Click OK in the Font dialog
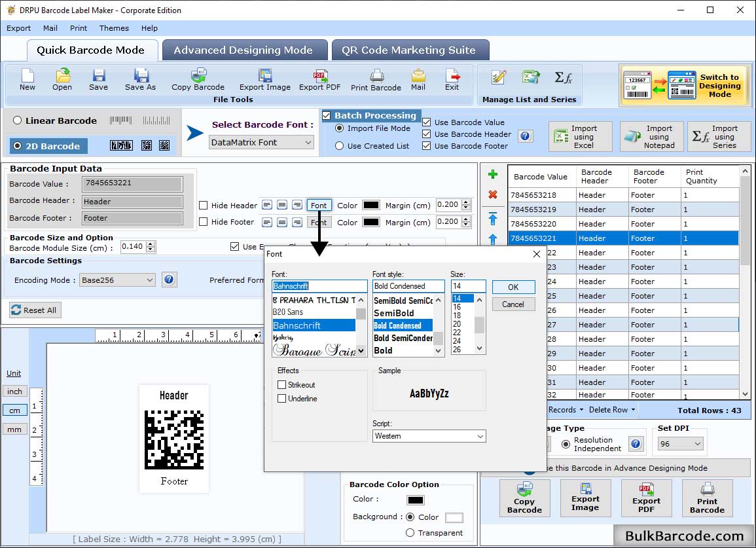Image resolution: width=756 pixels, height=548 pixels. 513,287
